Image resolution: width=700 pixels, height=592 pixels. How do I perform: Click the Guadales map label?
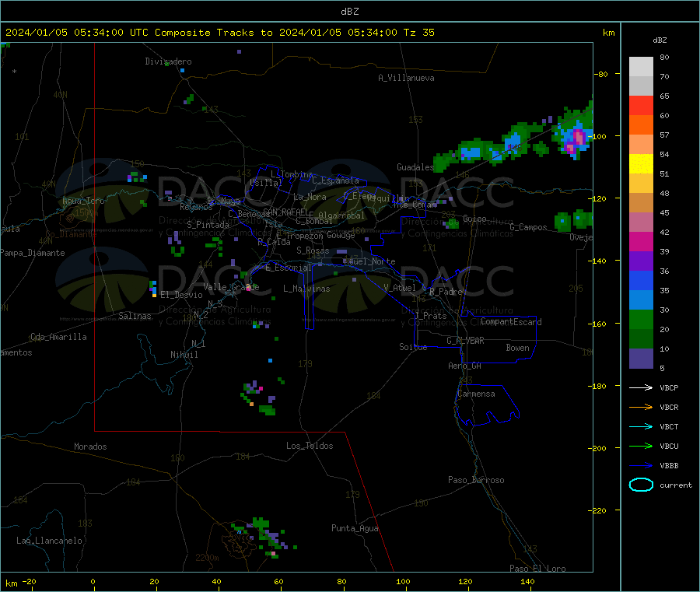click(415, 167)
